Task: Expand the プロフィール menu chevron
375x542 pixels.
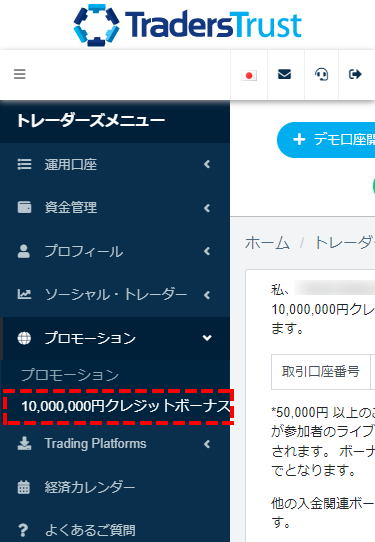Action: point(207,251)
